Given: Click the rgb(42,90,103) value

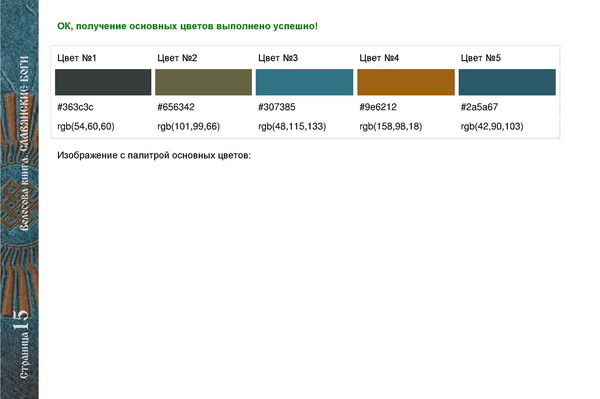Looking at the screenshot, I should pos(492,127).
